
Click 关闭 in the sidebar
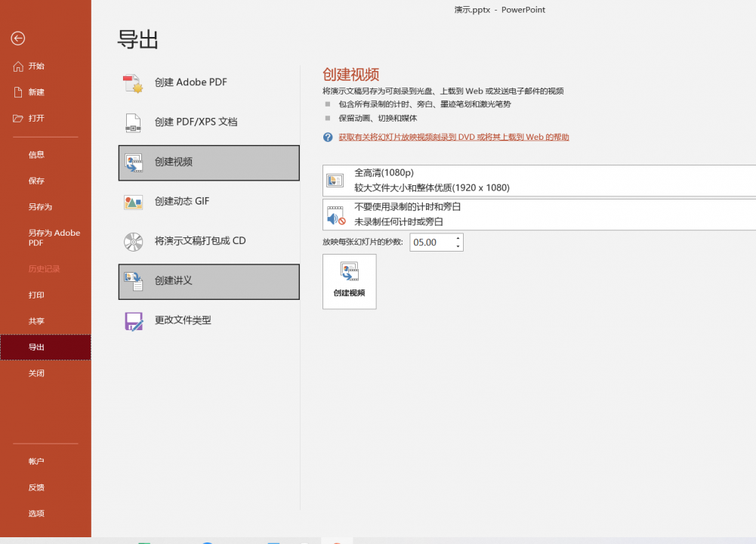[x=45, y=373]
